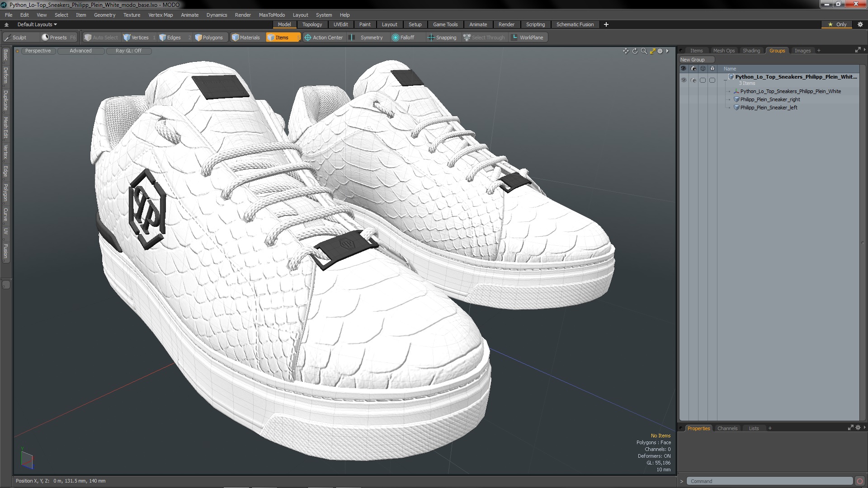The width and height of the screenshot is (868, 488).
Task: Click the locator icon of Python_Lo_Top_Sneakers_Philipp_Plein_White
Action: [x=736, y=91]
